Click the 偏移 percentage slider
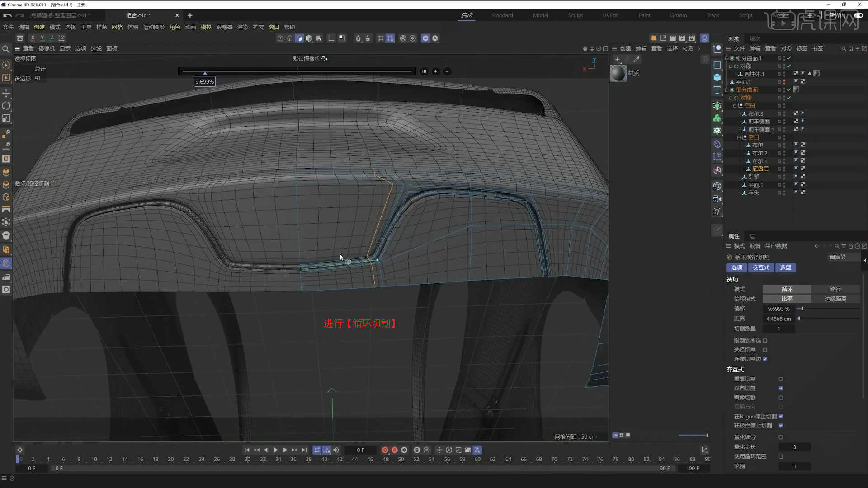868x488 pixels. (x=828, y=309)
